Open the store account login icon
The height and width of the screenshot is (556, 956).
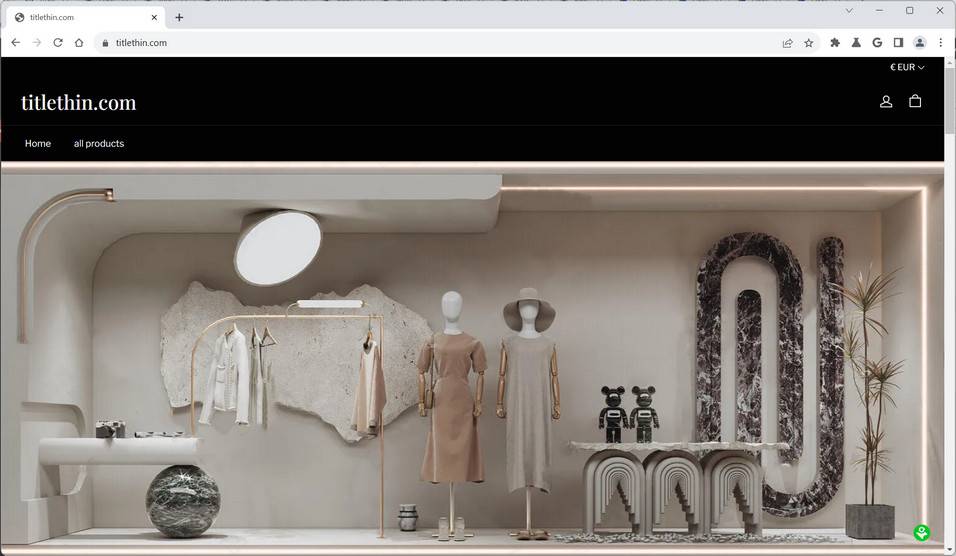coord(886,102)
